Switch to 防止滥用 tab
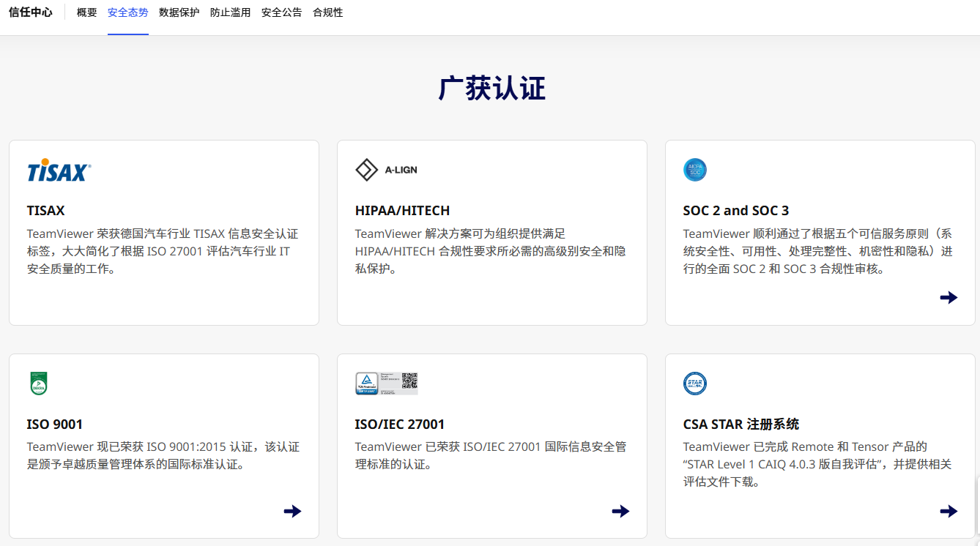980x546 pixels. 231,12
